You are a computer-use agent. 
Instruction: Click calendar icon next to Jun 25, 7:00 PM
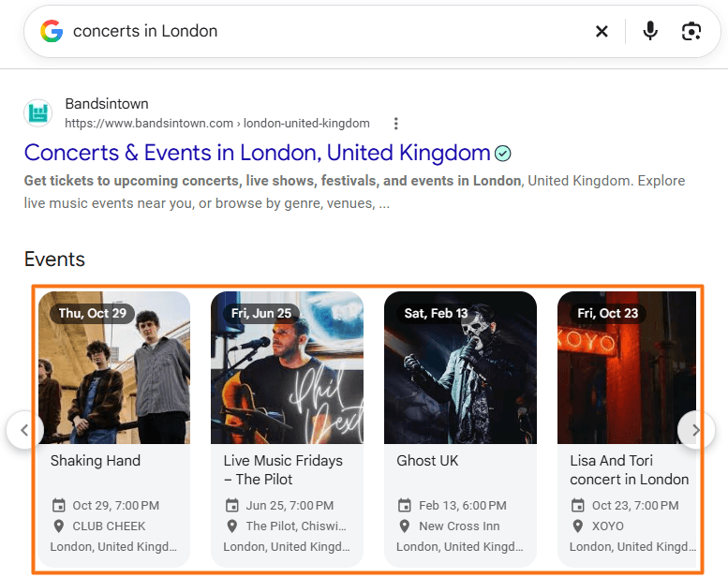231,505
